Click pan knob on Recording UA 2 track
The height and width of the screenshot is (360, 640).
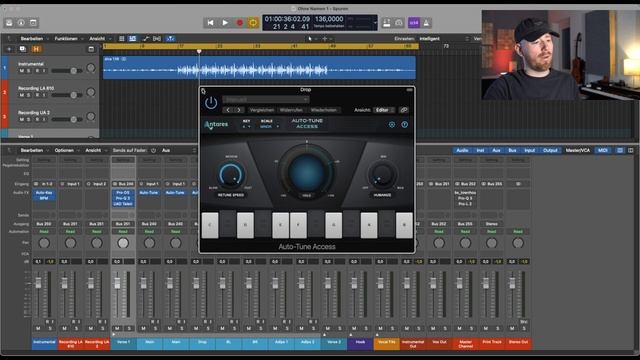pyautogui.click(x=91, y=116)
